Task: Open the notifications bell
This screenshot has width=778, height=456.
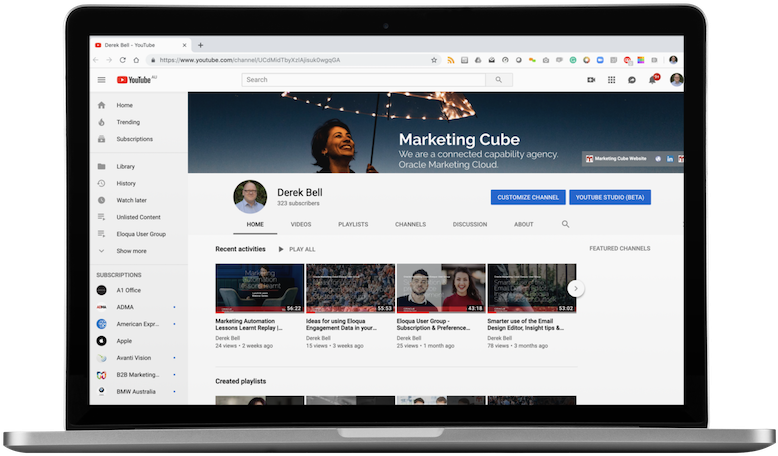Action: 652,80
